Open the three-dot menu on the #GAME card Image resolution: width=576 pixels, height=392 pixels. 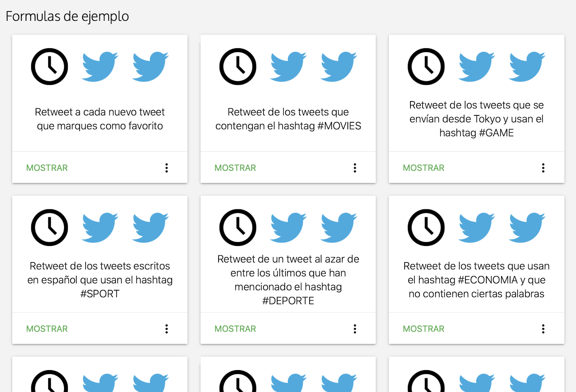(x=543, y=168)
